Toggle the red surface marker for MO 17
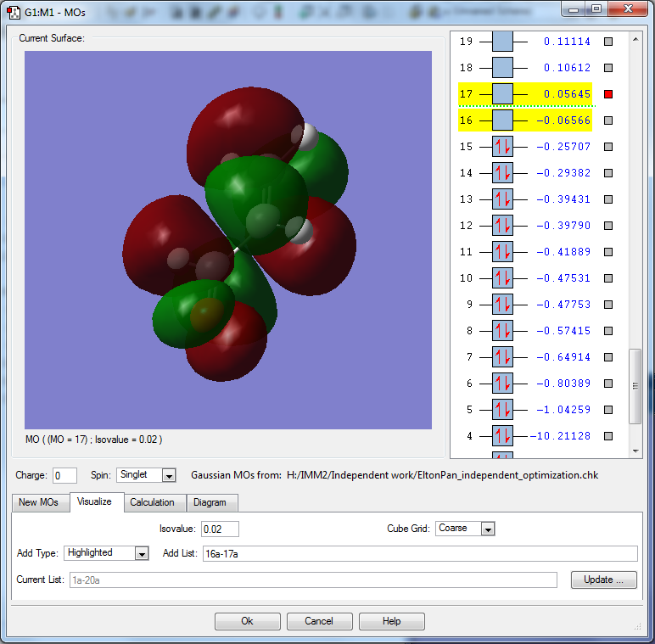Screen dimensions: 655x644 tap(607, 94)
